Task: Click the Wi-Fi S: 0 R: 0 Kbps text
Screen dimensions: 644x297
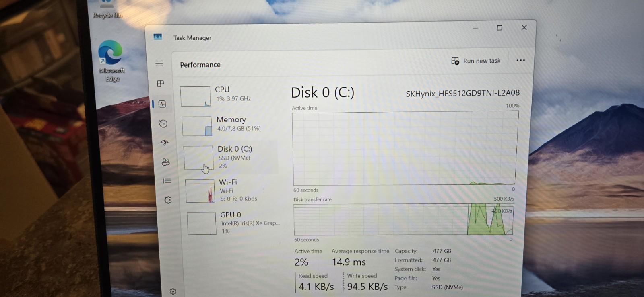Action: [238, 199]
